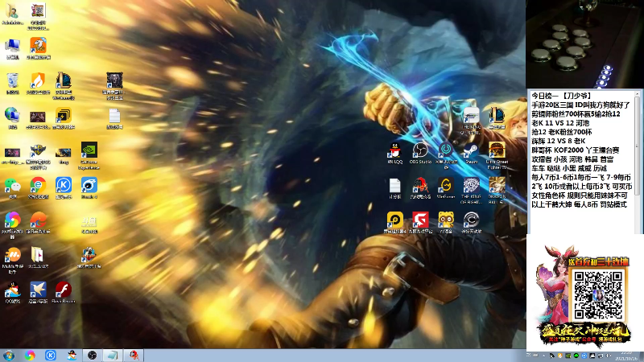Launch the QQ Games penguin shortcut
This screenshot has width=644, height=362.
point(12,292)
